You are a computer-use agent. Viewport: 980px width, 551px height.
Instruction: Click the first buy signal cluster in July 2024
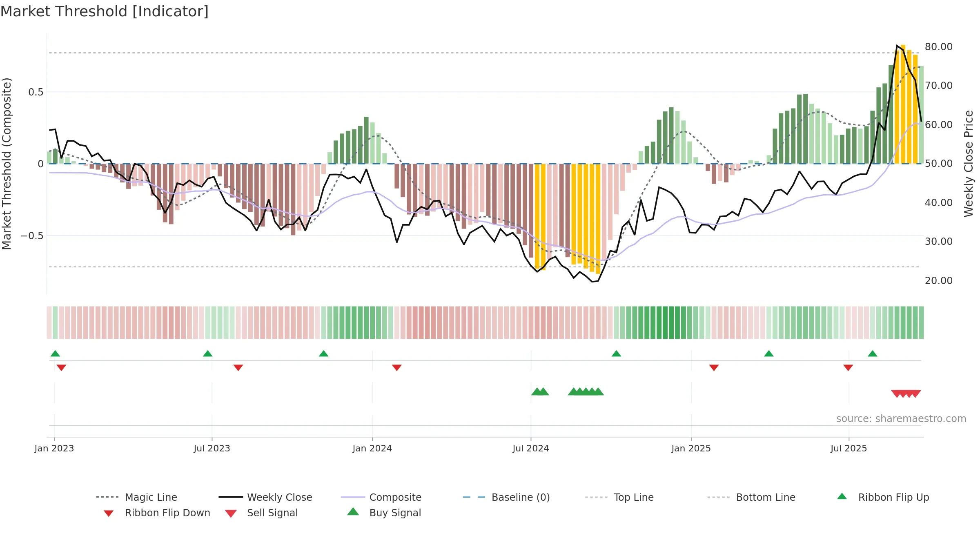click(x=540, y=391)
